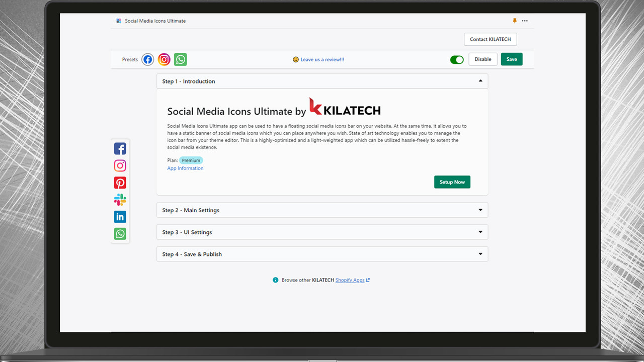Screen dimensions: 644x362
Task: Expand Step 3 - UI Settings
Action: pyautogui.click(x=479, y=232)
